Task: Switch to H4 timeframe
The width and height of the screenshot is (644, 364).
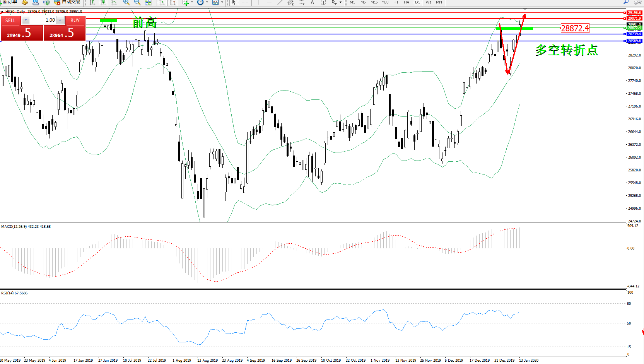Action: point(406,2)
